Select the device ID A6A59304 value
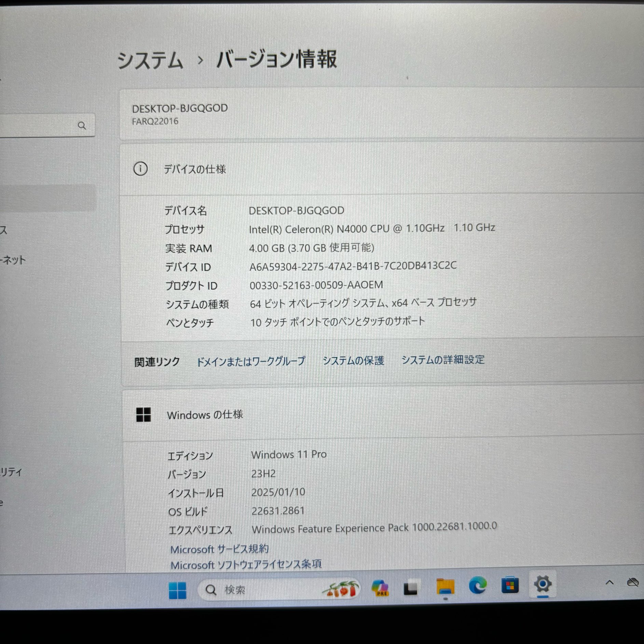Image resolution: width=644 pixels, height=644 pixels. (353, 266)
